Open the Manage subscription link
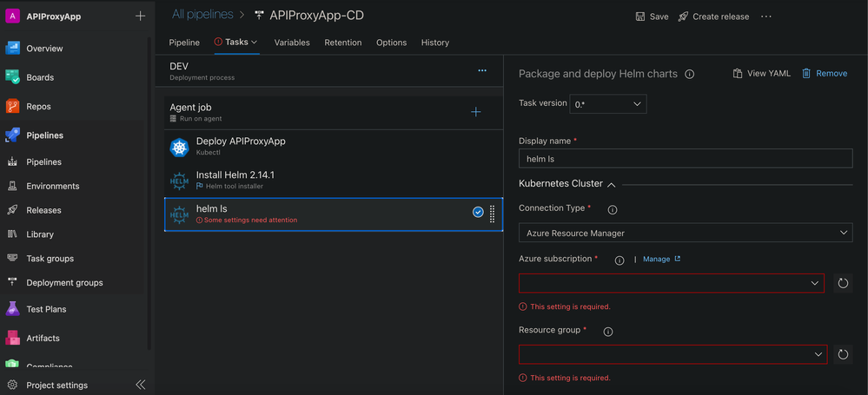868x395 pixels. coord(661,259)
